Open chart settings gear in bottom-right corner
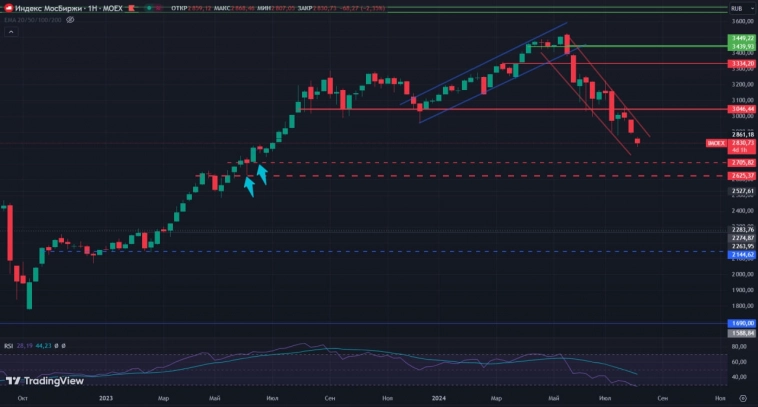This screenshot has height=407, width=758. point(743,398)
